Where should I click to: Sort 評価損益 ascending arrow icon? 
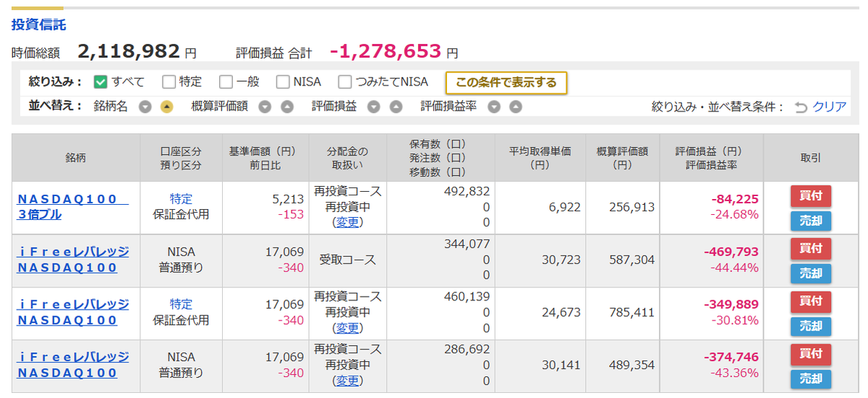396,106
